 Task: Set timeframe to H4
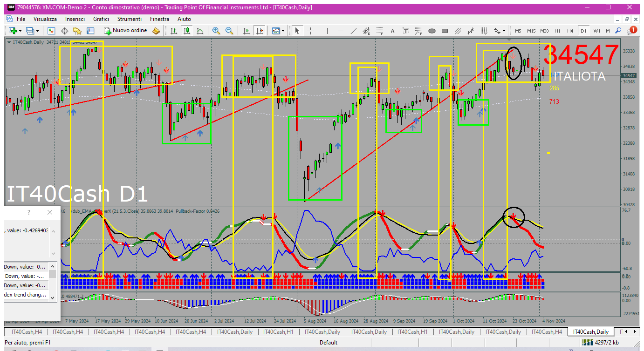[570, 31]
